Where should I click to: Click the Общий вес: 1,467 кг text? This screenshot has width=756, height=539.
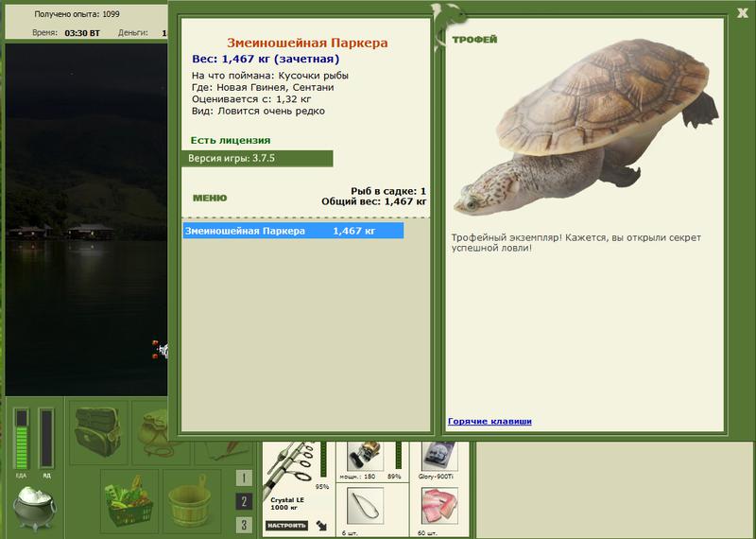click(374, 201)
